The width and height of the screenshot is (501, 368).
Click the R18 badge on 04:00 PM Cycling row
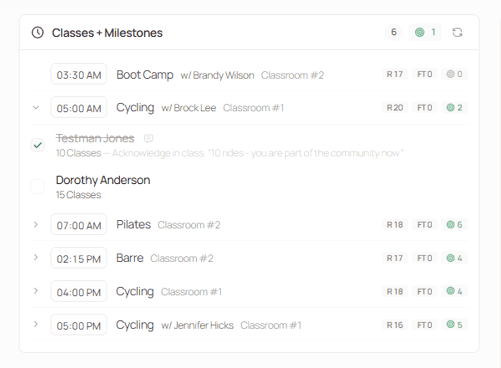pyautogui.click(x=395, y=291)
